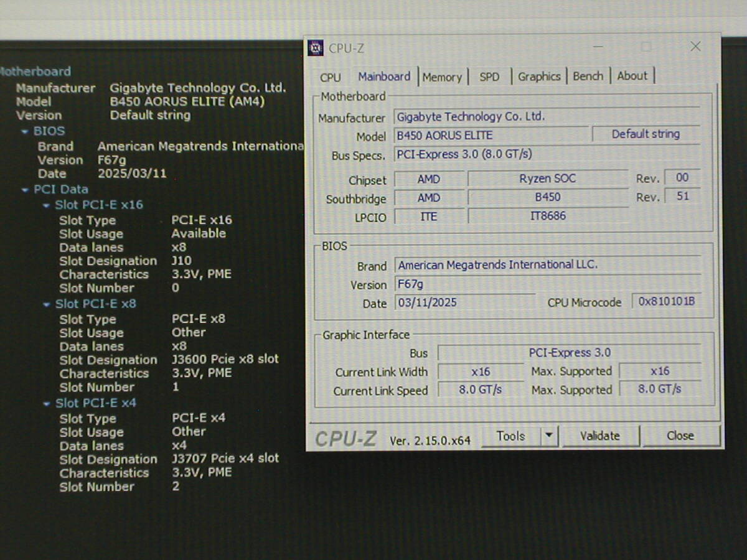Click the Current Link Width 'x16' field
Screen dimensions: 747x560
point(481,372)
